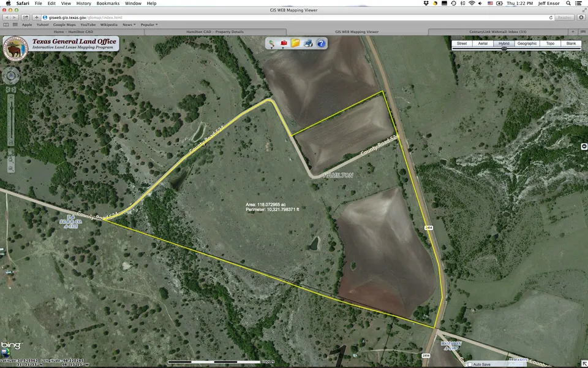The height and width of the screenshot is (368, 588).
Task: Switch basemap to Aerial imagery
Action: click(x=482, y=44)
